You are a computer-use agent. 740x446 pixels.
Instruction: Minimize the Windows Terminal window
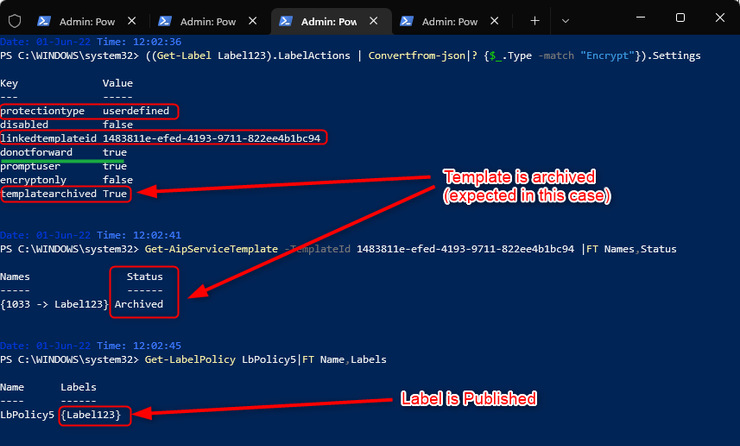click(640, 17)
